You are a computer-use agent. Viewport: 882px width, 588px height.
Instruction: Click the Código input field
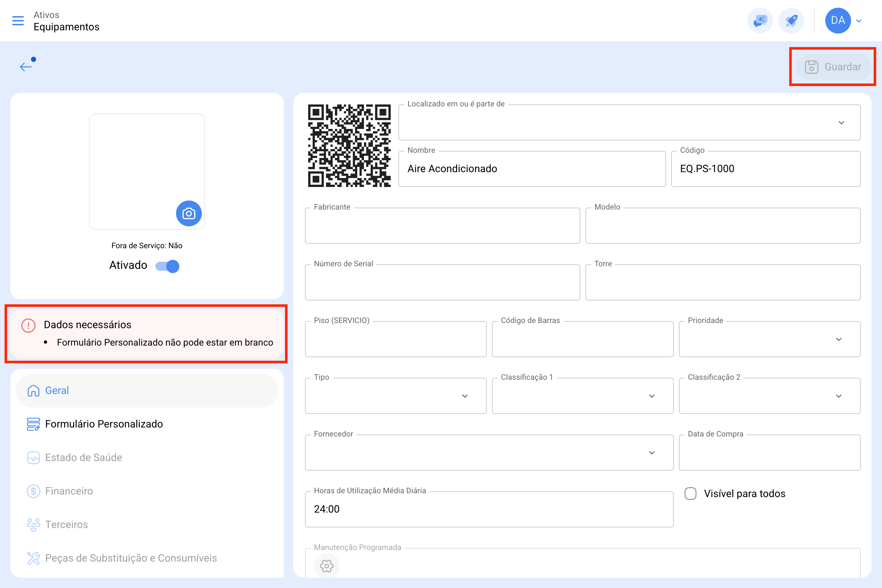coord(765,169)
